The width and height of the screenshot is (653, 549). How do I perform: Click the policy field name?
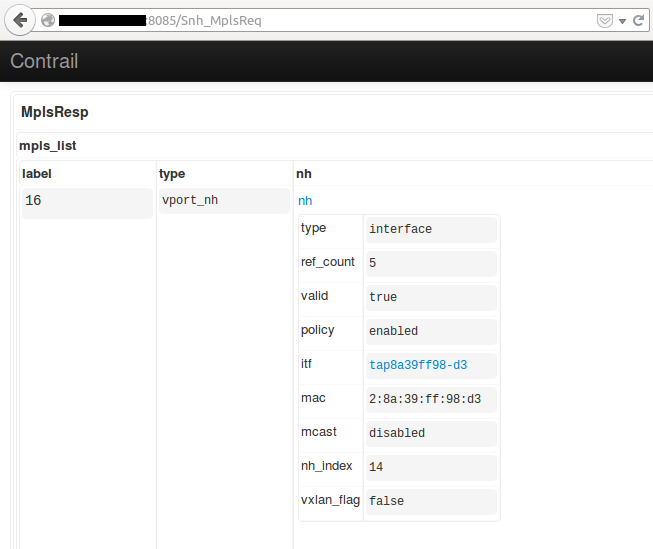(317, 330)
